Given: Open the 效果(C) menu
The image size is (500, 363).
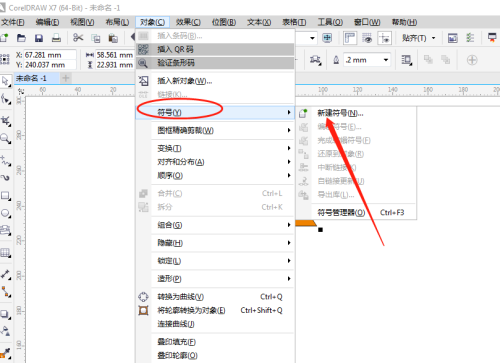Looking at the screenshot, I should 188,22.
